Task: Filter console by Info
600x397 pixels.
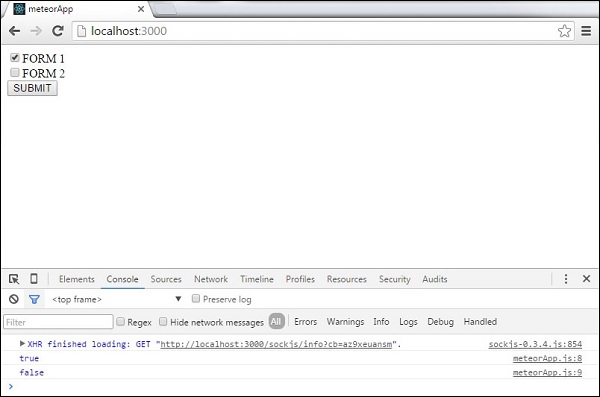Action: (381, 322)
